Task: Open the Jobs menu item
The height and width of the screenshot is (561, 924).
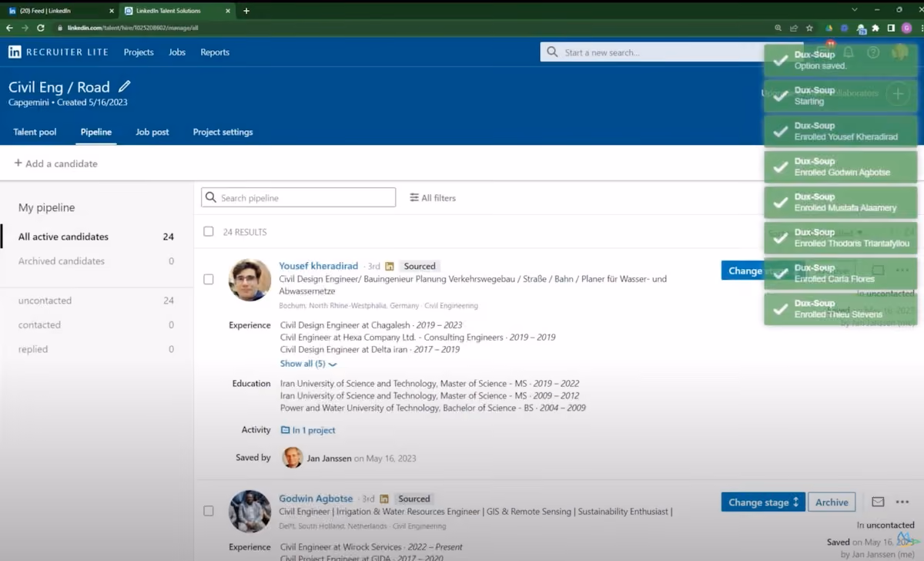Action: [x=177, y=52]
